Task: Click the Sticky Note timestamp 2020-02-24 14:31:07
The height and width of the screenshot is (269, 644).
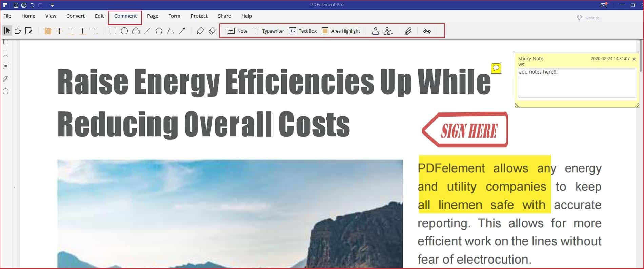Action: pos(610,59)
